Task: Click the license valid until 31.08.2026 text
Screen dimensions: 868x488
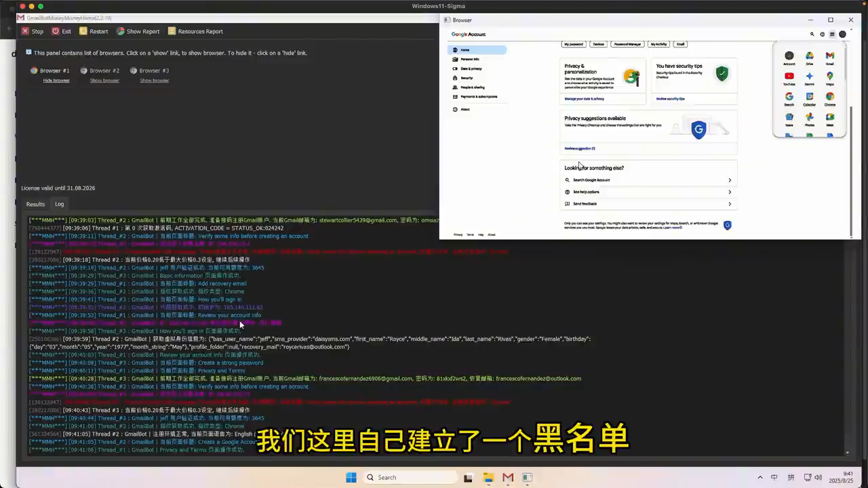Action: [58, 188]
